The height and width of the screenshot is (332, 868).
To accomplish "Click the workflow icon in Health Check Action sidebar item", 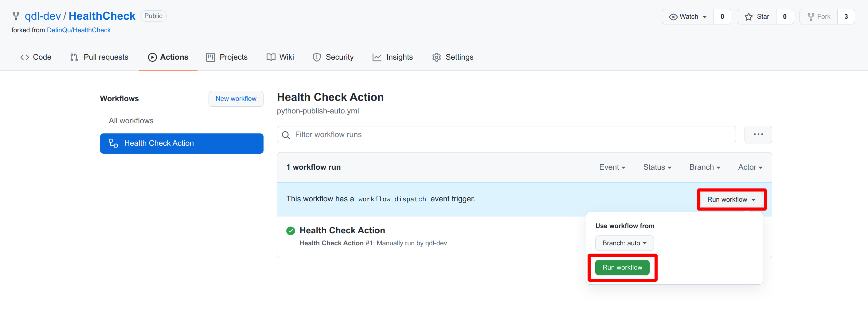I will 113,143.
